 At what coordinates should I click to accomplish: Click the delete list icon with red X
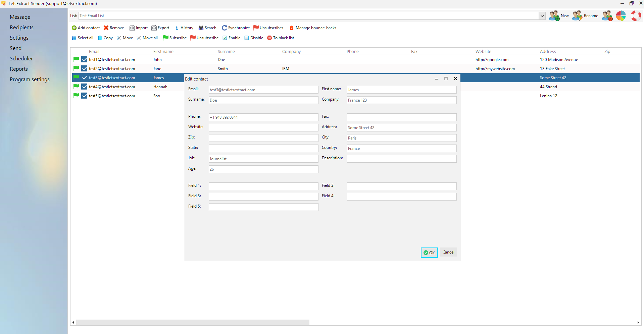click(x=607, y=15)
